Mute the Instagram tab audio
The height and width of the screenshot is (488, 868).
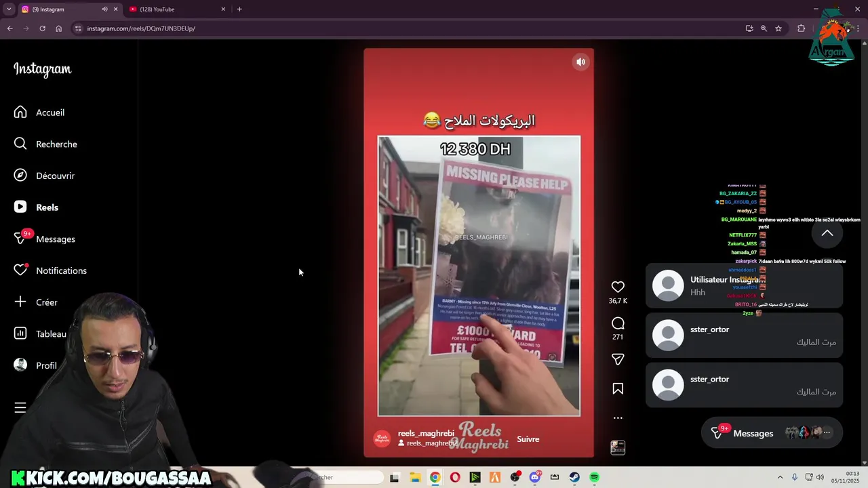click(104, 9)
